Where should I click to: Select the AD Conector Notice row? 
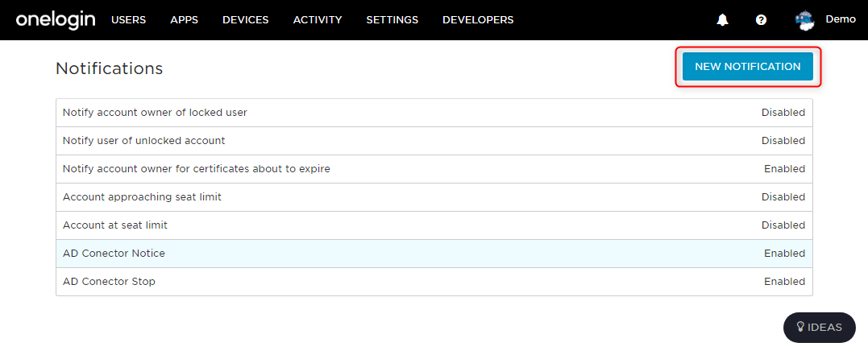click(434, 254)
